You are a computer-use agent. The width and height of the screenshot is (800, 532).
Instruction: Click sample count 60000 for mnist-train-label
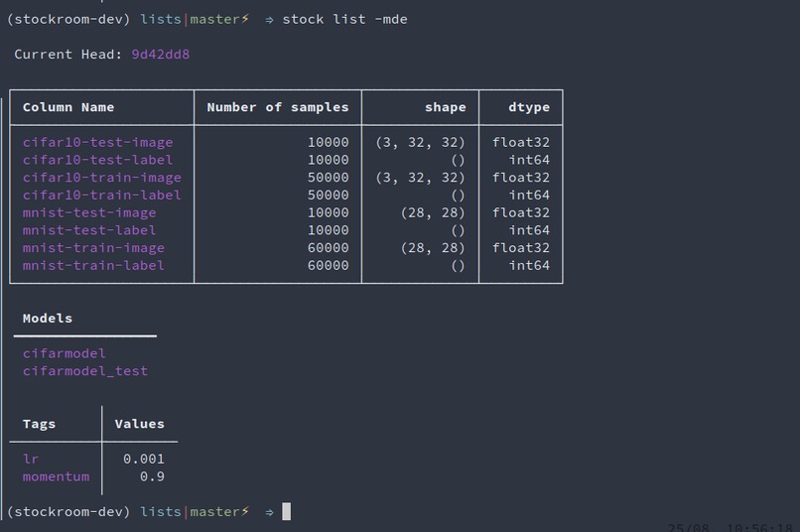tap(329, 265)
